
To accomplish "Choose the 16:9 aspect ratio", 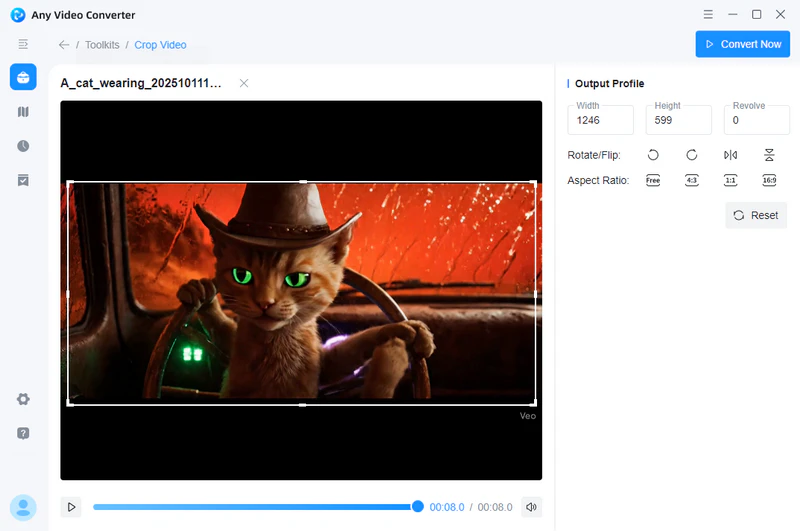I will (769, 181).
